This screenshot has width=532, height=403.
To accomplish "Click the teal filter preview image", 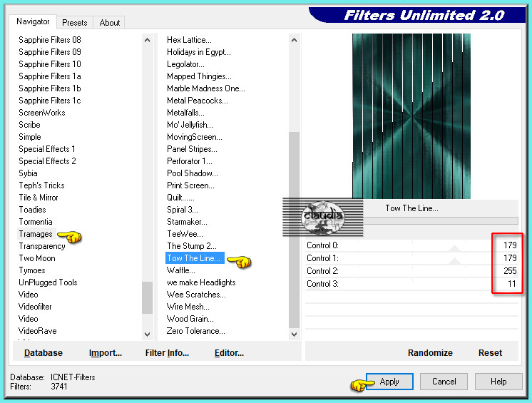I will pos(411,116).
